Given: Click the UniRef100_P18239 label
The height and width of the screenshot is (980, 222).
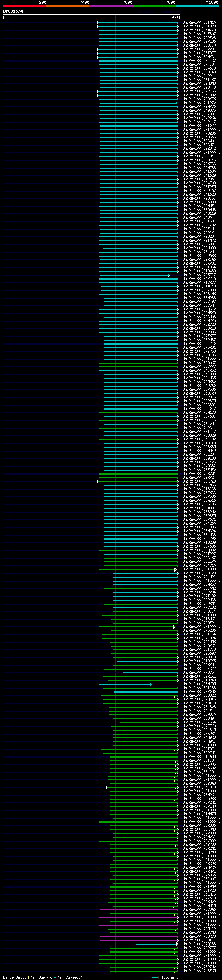Looking at the screenshot, I should tap(199, 543).
